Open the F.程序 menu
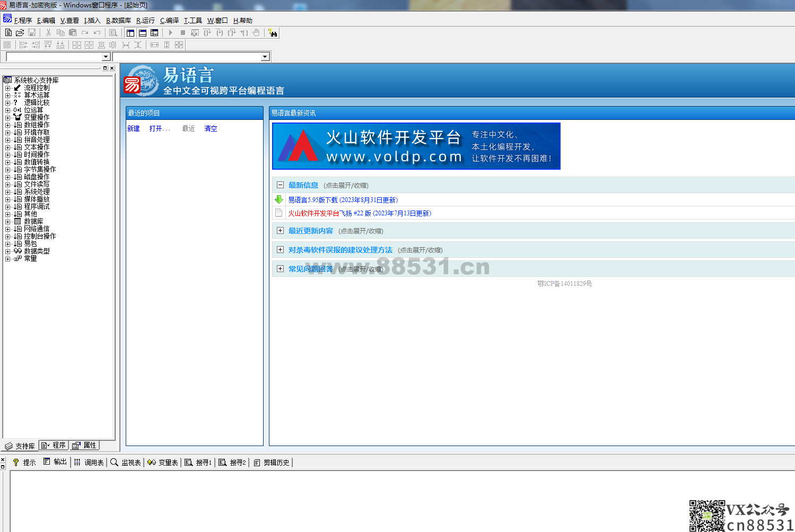The image size is (795, 532). coord(23,20)
